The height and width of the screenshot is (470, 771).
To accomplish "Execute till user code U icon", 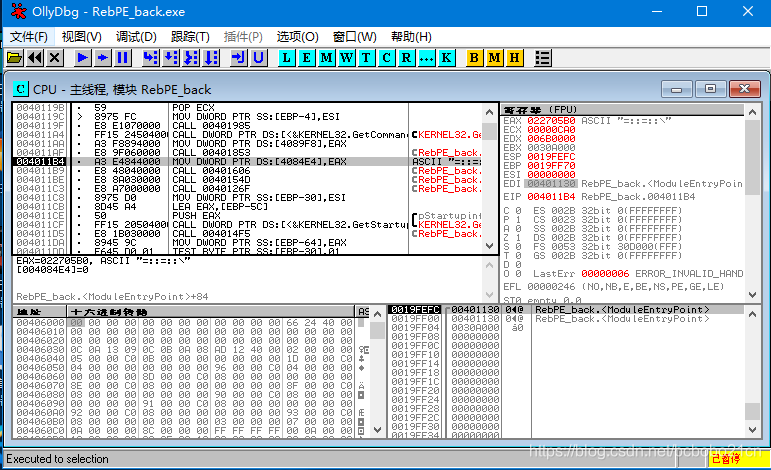I will point(259,58).
